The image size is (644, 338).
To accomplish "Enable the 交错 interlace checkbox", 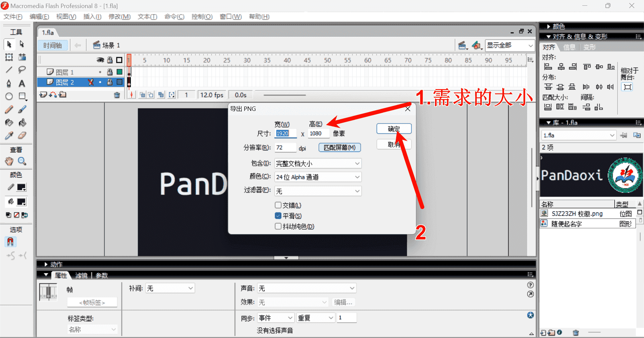I will 278,205.
